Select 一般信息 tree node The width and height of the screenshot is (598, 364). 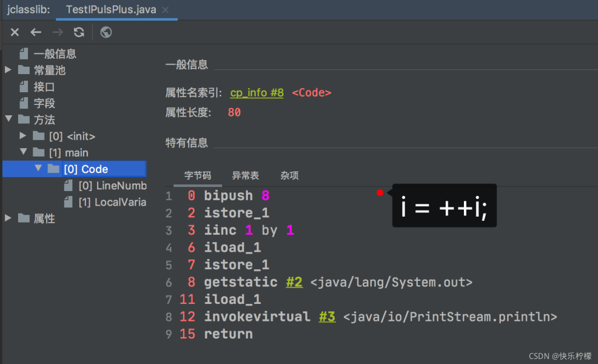pos(55,54)
